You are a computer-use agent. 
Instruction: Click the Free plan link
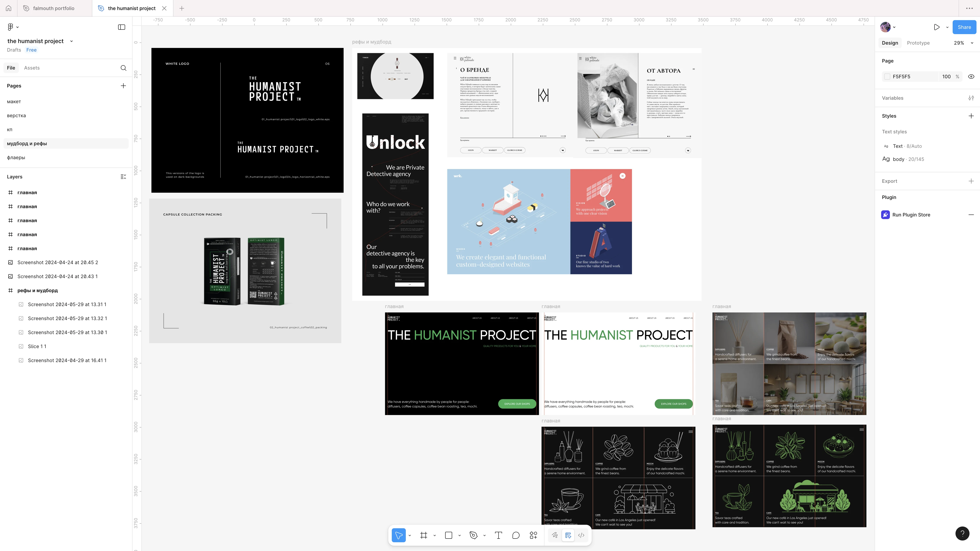31,50
